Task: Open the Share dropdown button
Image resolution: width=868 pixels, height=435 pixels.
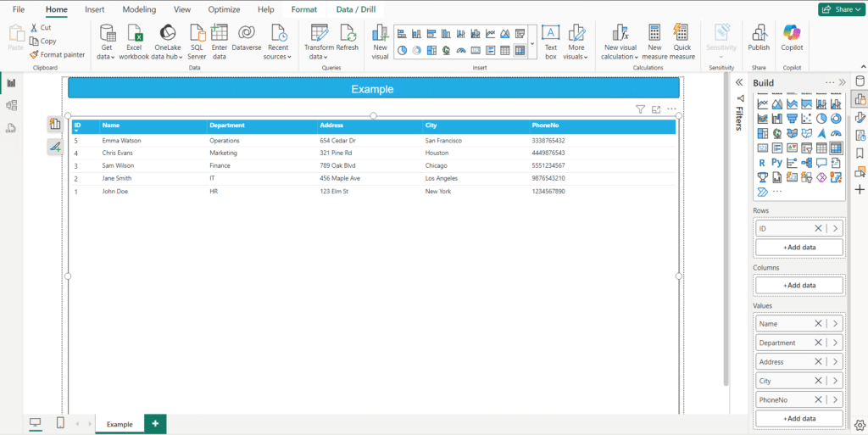Action: (x=839, y=9)
